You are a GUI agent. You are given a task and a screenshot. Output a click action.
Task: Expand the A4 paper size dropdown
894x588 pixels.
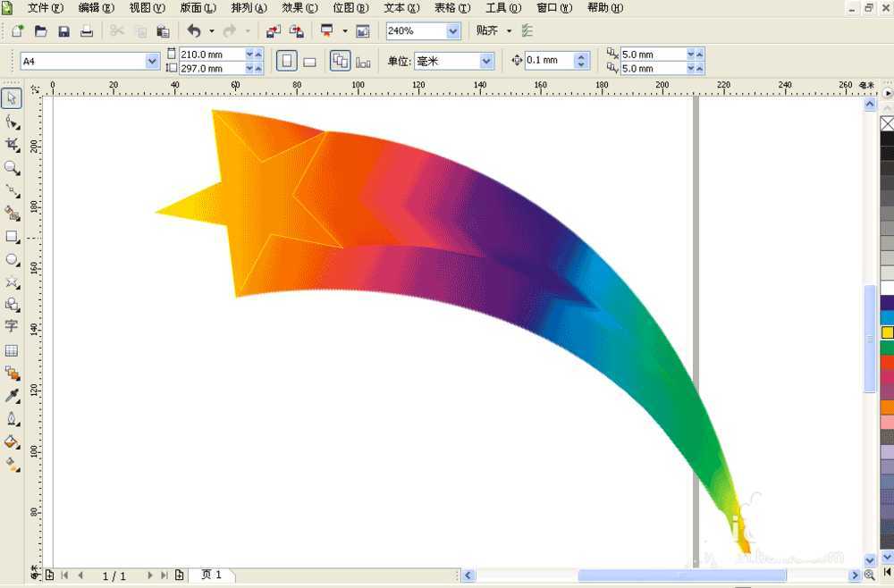(x=152, y=62)
